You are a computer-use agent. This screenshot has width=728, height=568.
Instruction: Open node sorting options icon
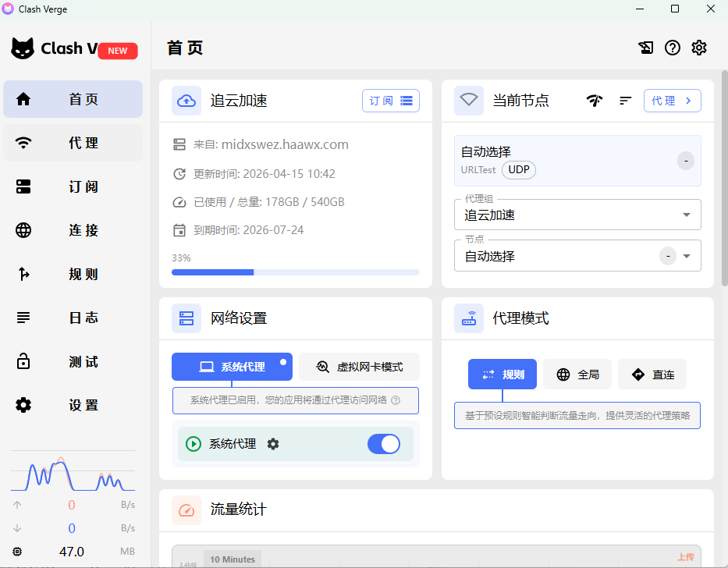coord(625,100)
